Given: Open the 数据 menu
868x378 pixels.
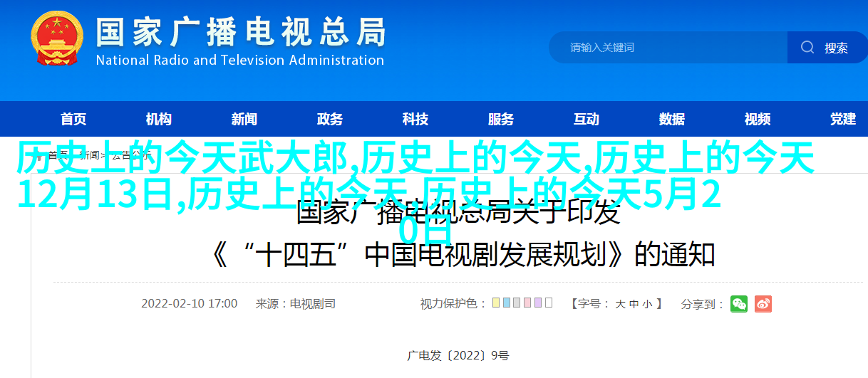Looking at the screenshot, I should click(x=671, y=119).
